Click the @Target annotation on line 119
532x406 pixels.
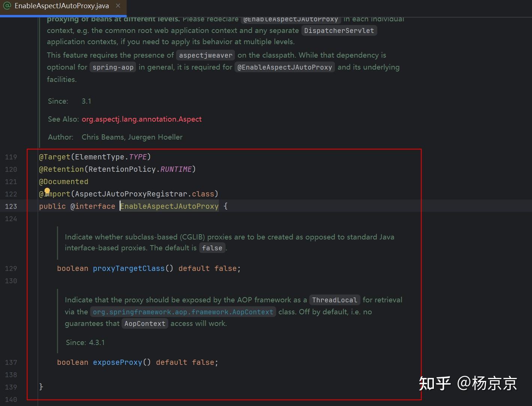[55, 157]
